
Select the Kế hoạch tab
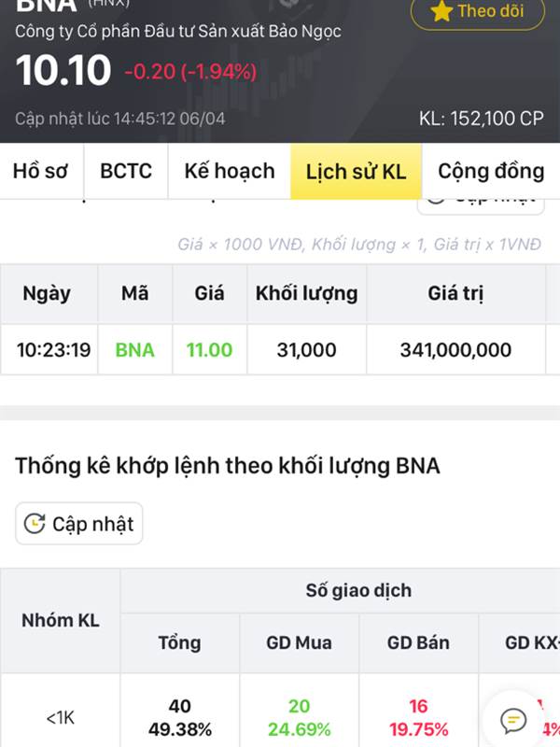pyautogui.click(x=230, y=171)
